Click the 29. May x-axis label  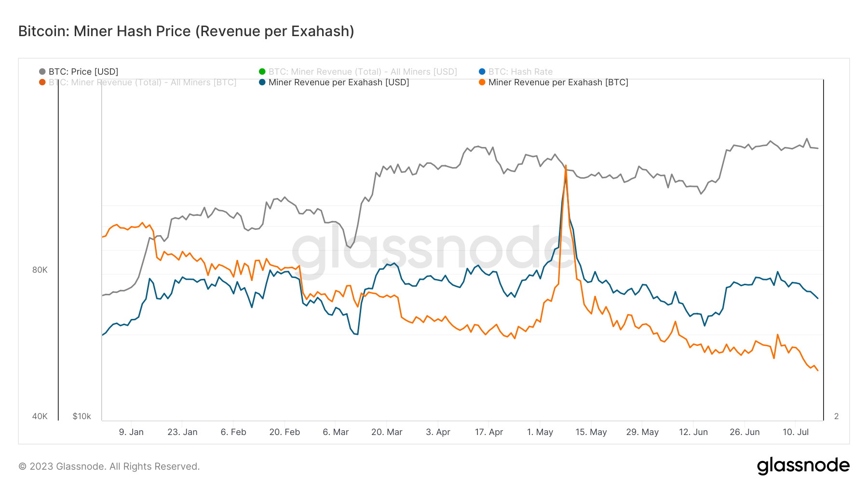pos(642,432)
